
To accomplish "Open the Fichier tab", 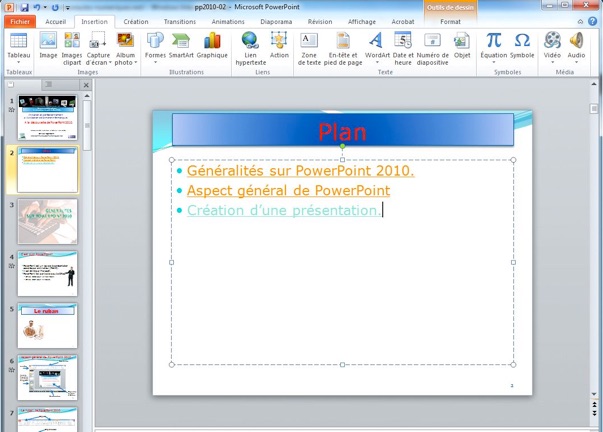I will pyautogui.click(x=20, y=22).
